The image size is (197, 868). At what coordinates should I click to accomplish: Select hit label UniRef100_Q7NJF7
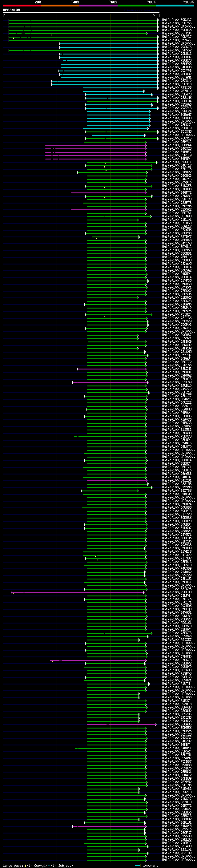coord(177,328)
